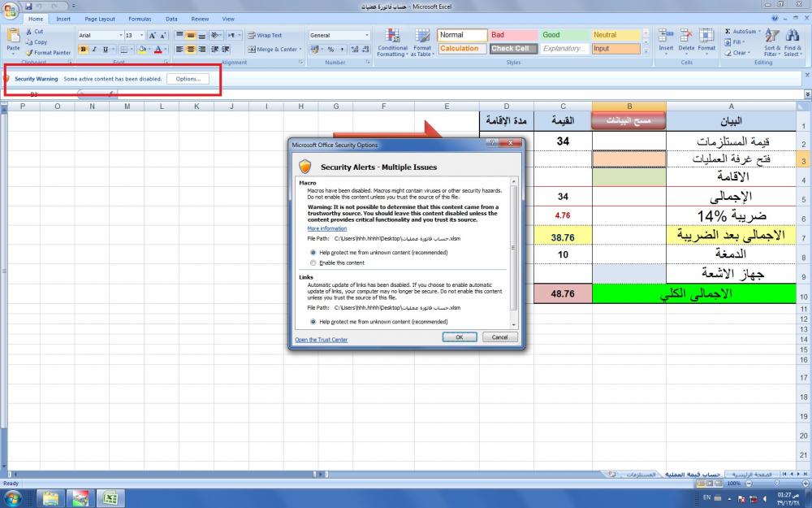Click Cancel in Security Options dialog
Image resolution: width=812 pixels, height=508 pixels.
[x=499, y=337]
